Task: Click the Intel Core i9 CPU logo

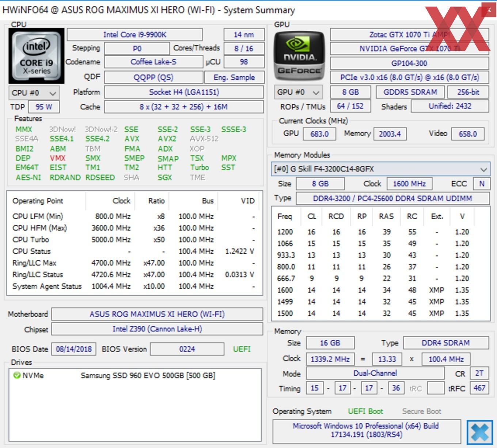Action: pyautogui.click(x=37, y=56)
